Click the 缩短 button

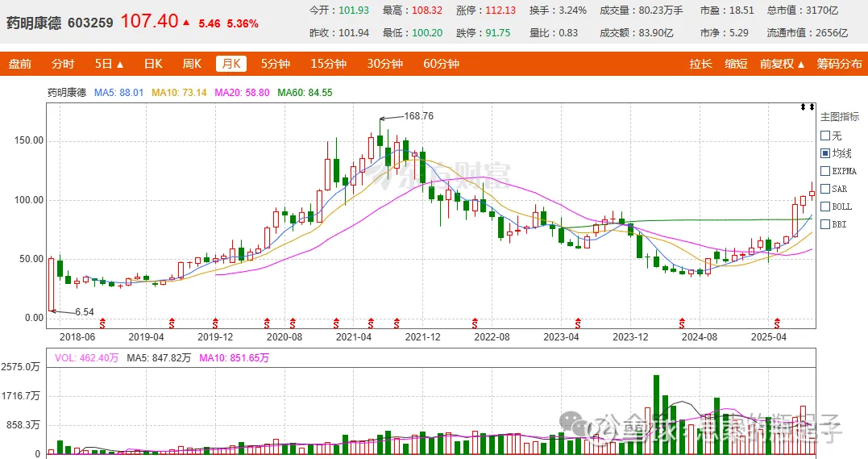pos(737,64)
